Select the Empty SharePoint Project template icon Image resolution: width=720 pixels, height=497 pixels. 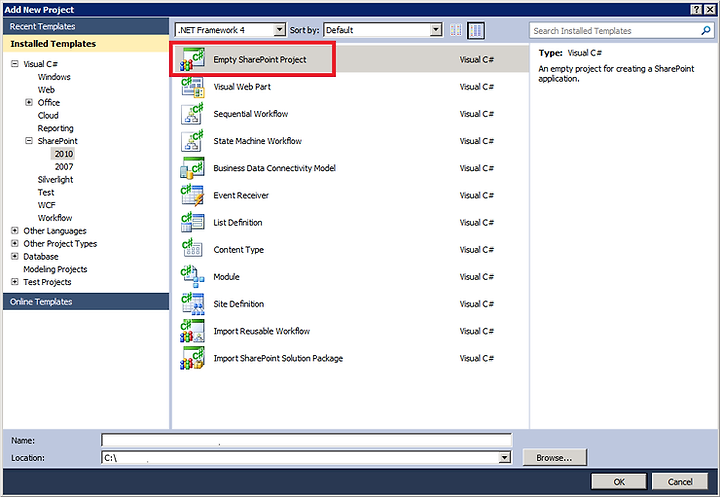pyautogui.click(x=192, y=60)
